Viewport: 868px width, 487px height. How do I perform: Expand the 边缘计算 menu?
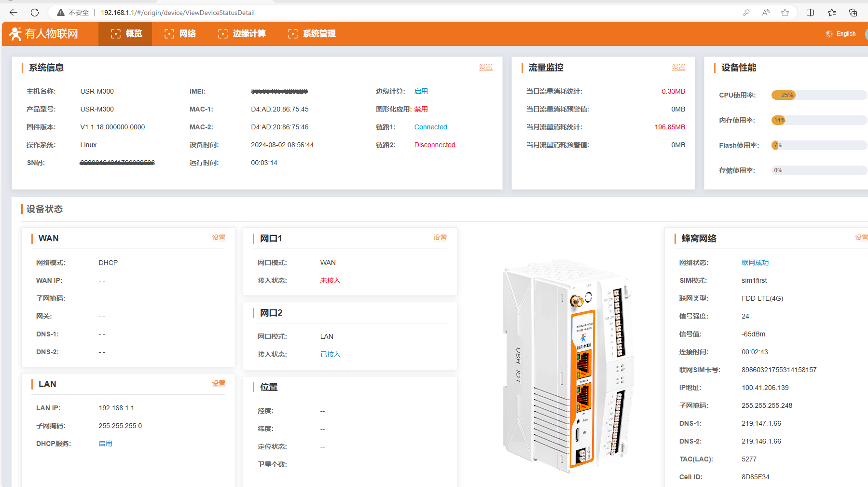[x=242, y=34]
